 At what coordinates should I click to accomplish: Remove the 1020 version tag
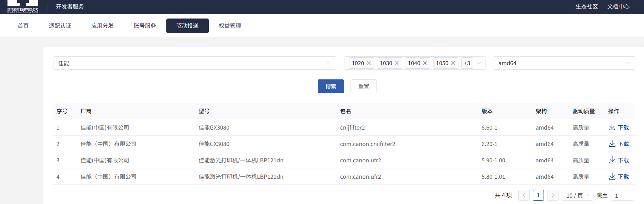tap(369, 63)
